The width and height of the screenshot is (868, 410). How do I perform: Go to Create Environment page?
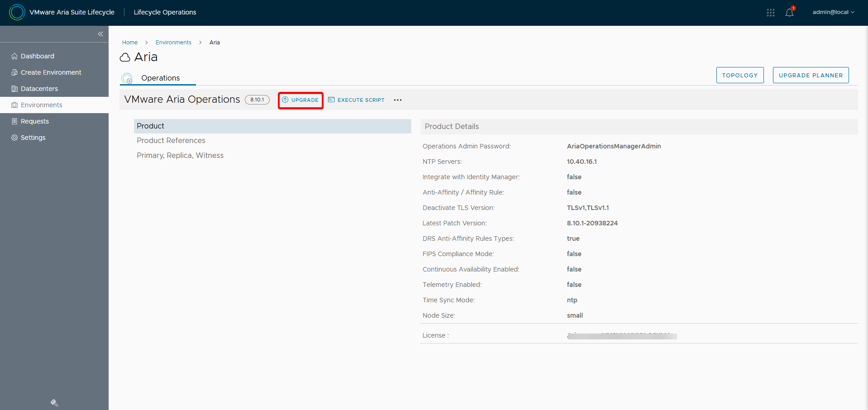tap(51, 72)
